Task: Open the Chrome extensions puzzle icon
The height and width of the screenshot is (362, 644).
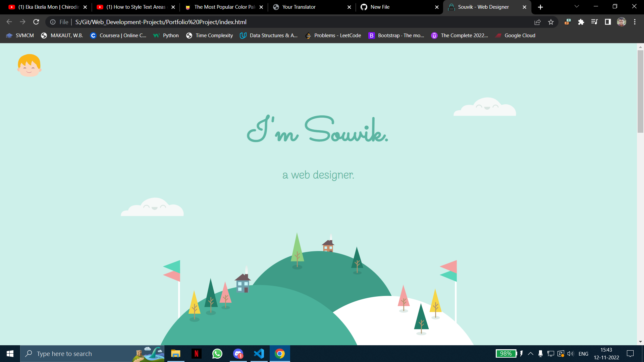Action: point(581,22)
